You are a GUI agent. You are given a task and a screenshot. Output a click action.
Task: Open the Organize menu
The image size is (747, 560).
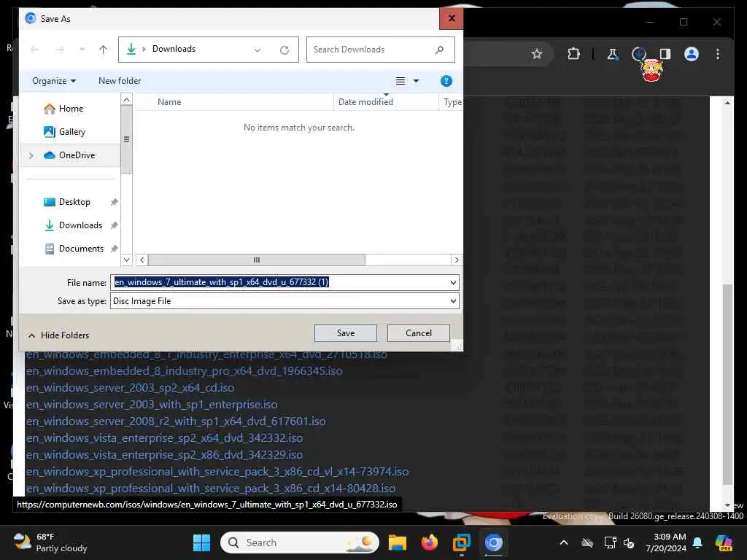click(x=54, y=81)
